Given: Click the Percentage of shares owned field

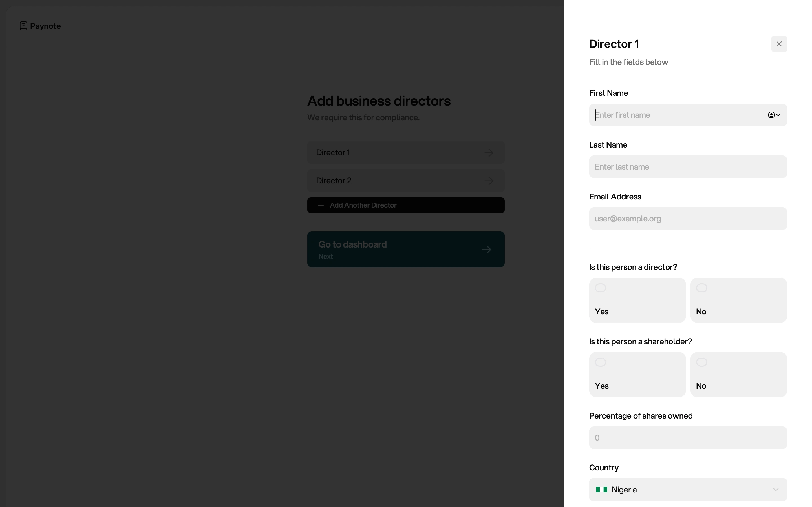Looking at the screenshot, I should point(688,438).
